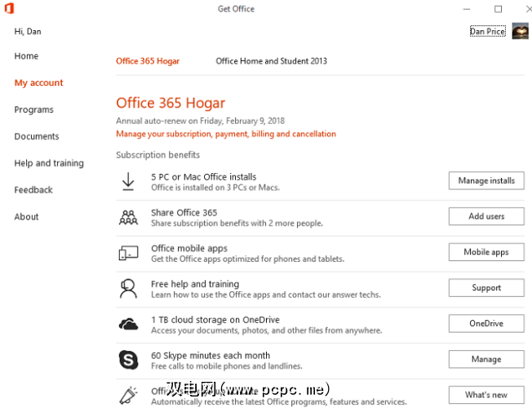Screen dimensions: 532x408
Task: Switch to Office Home and Student 2013 tab
Action: (x=271, y=61)
